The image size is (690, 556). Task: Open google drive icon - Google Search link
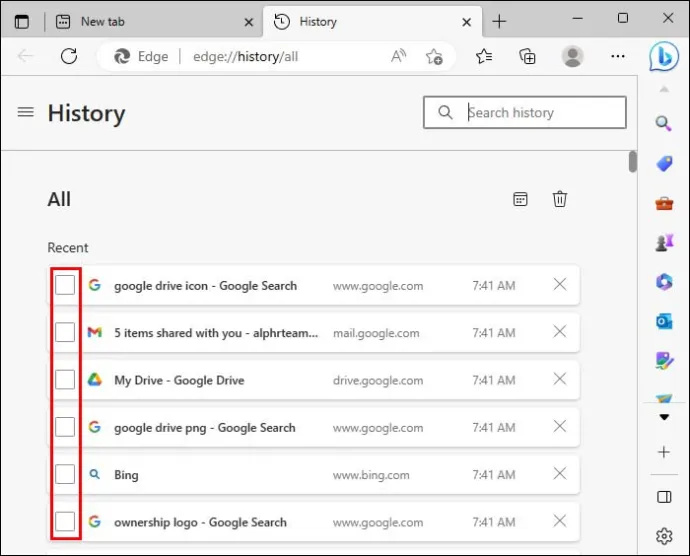206,286
